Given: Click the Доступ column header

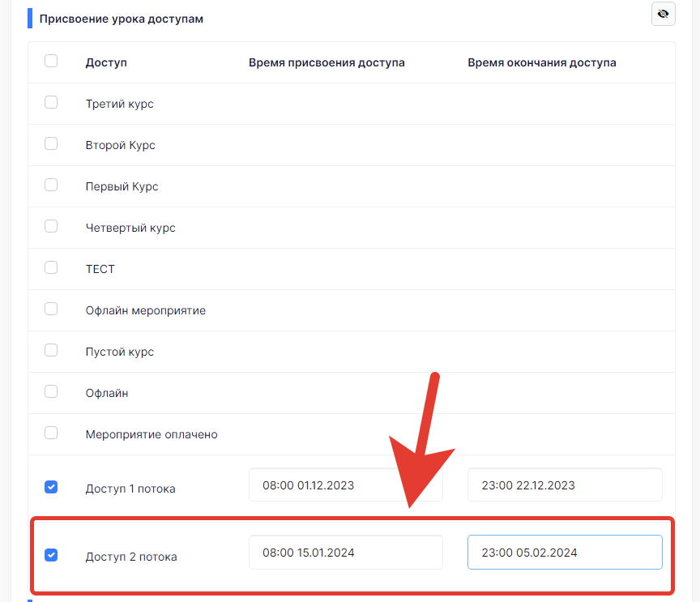Looking at the screenshot, I should pyautogui.click(x=106, y=62).
